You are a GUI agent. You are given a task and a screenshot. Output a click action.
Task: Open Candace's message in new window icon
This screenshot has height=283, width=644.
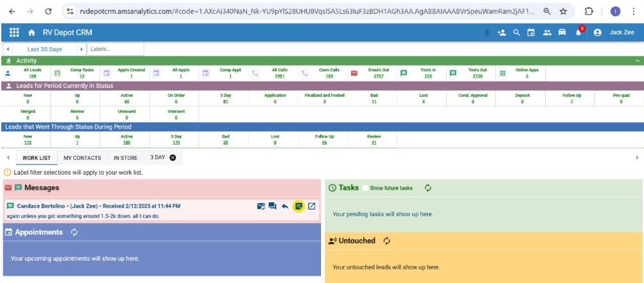[311, 206]
